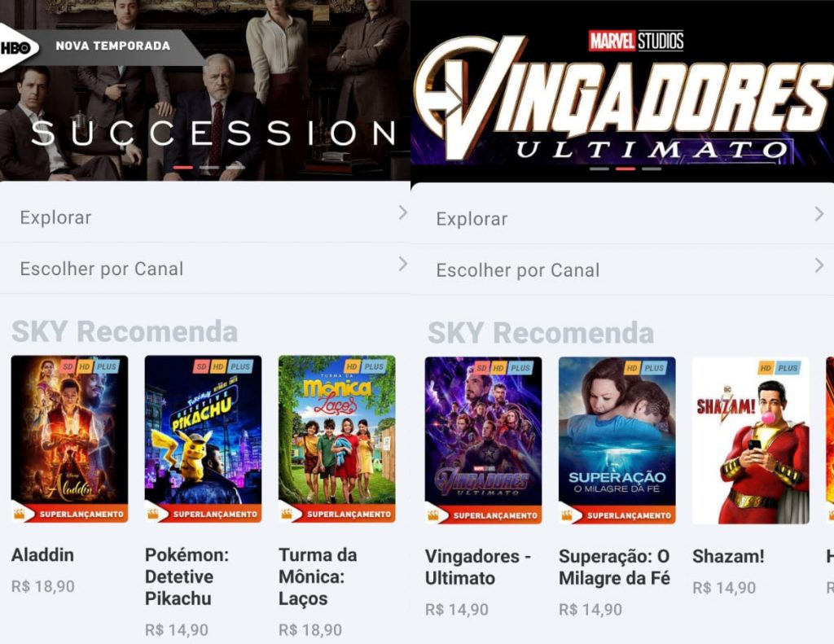Select the third carousel dot under Succession banner
This screenshot has height=644, width=834.
tap(235, 168)
